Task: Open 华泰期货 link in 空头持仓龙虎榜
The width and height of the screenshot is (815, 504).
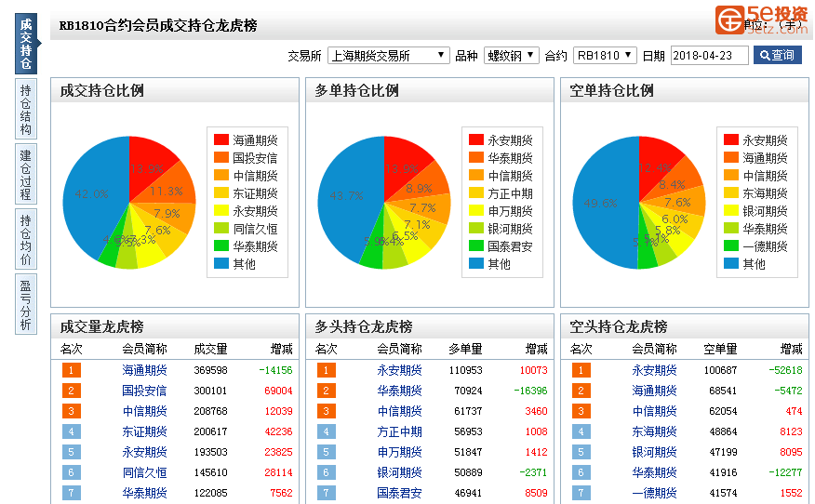Action: (654, 472)
